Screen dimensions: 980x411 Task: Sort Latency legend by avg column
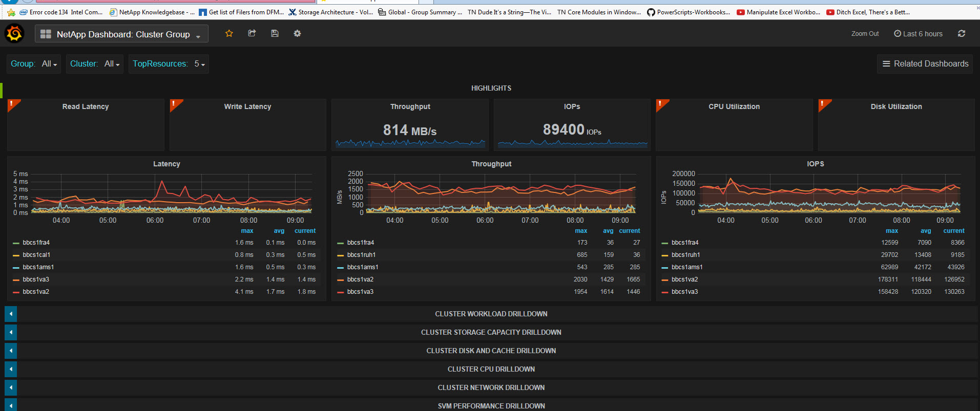click(x=279, y=231)
